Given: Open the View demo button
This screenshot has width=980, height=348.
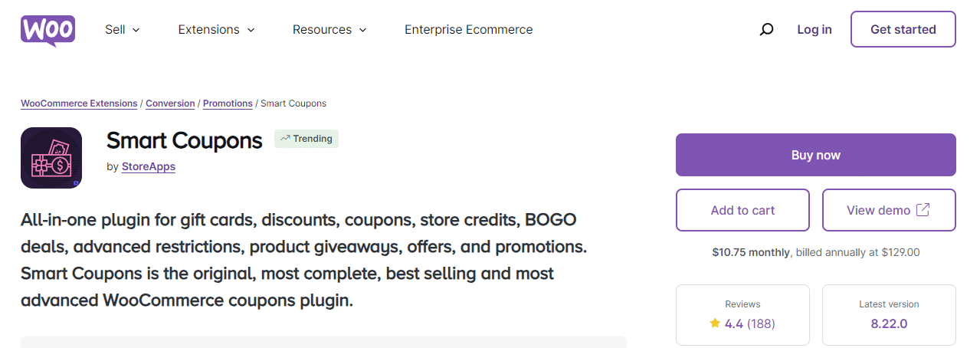Looking at the screenshot, I should coord(889,210).
